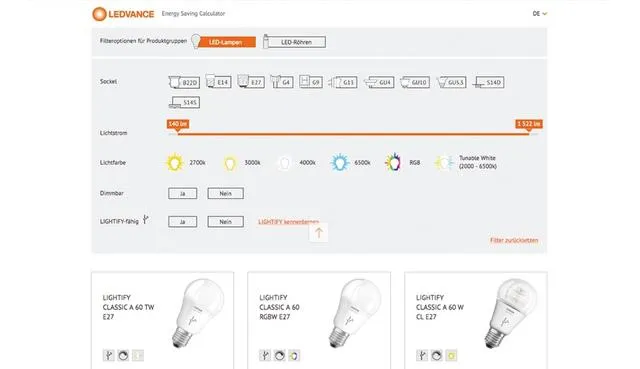Screen dimensions: 640x369
Task: Click the scroll-to-top arrow button
Action: [319, 233]
